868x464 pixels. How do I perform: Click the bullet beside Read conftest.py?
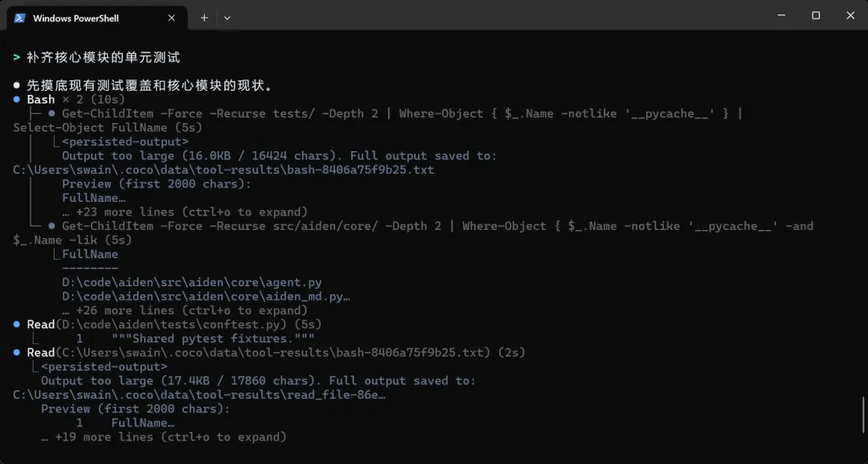[17, 324]
